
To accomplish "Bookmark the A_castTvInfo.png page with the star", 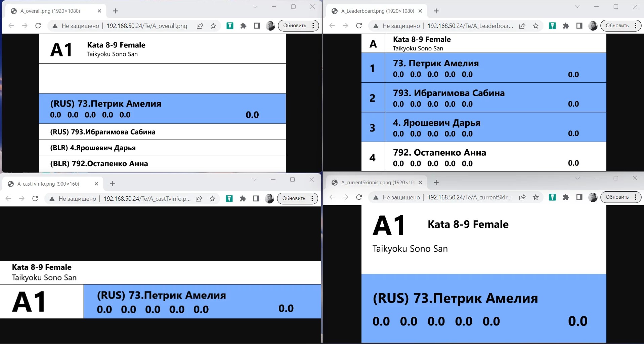I will [212, 199].
